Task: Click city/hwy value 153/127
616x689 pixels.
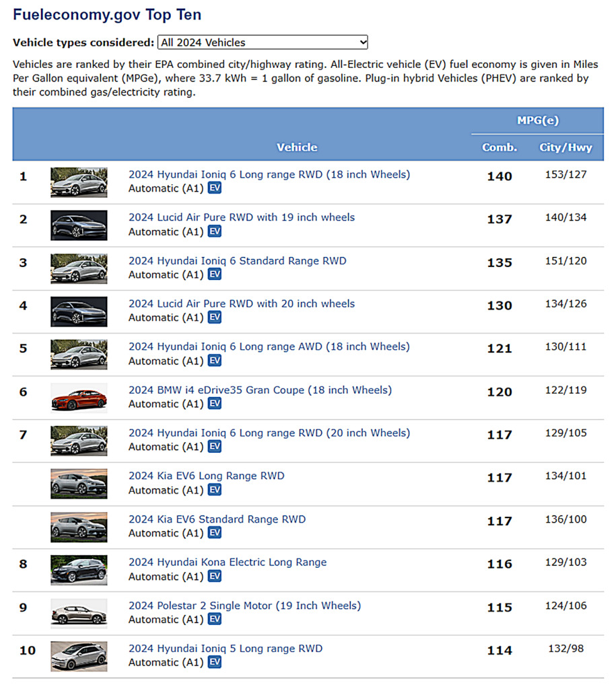Action: (x=566, y=174)
